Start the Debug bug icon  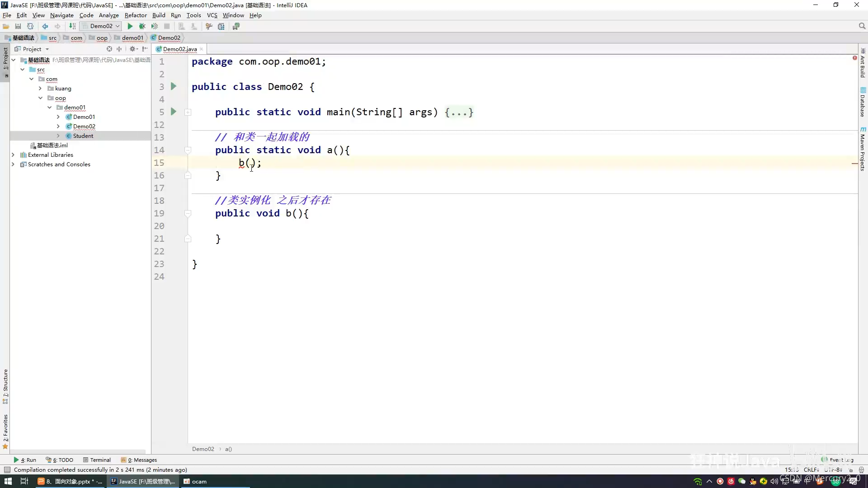click(x=142, y=26)
